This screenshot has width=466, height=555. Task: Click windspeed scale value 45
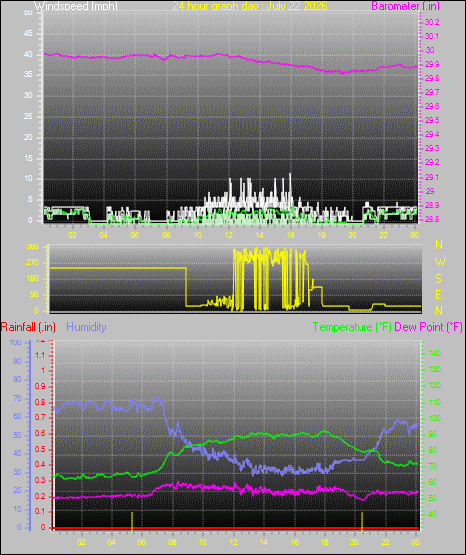[x=28, y=33]
